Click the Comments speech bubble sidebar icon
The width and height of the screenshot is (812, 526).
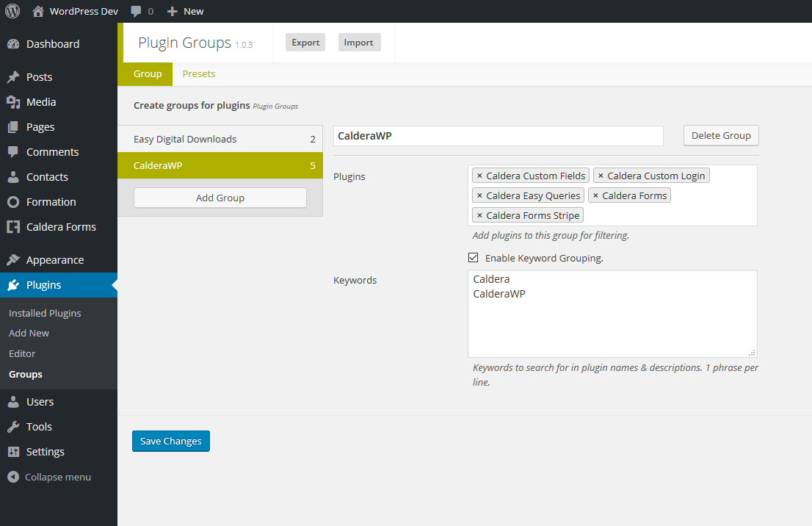pyautogui.click(x=13, y=152)
